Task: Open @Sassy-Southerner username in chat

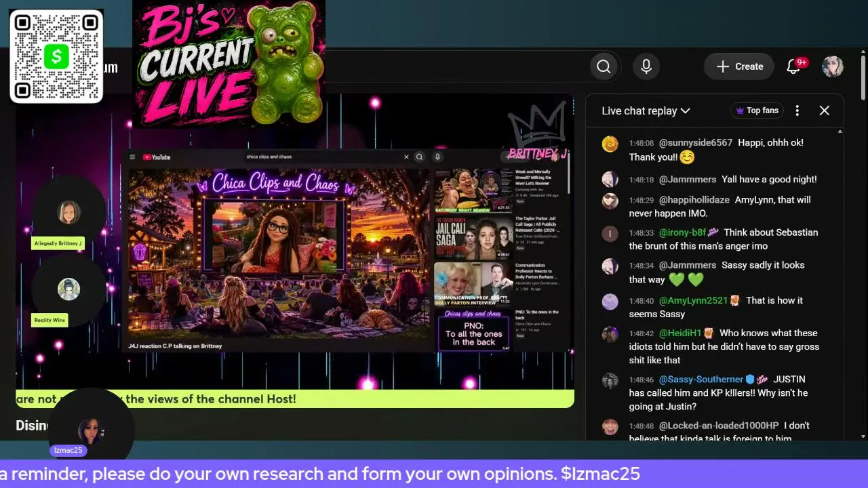Action: 701,380
